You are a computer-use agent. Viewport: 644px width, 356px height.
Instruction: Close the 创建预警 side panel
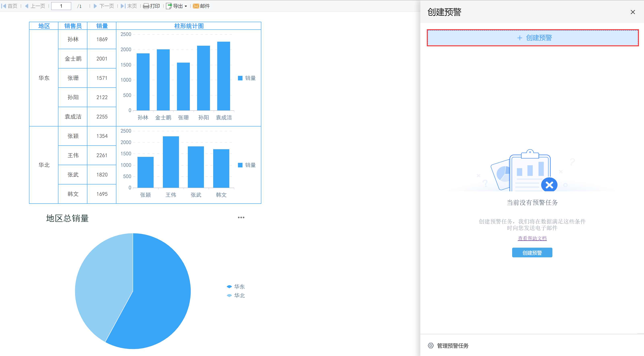(x=633, y=12)
